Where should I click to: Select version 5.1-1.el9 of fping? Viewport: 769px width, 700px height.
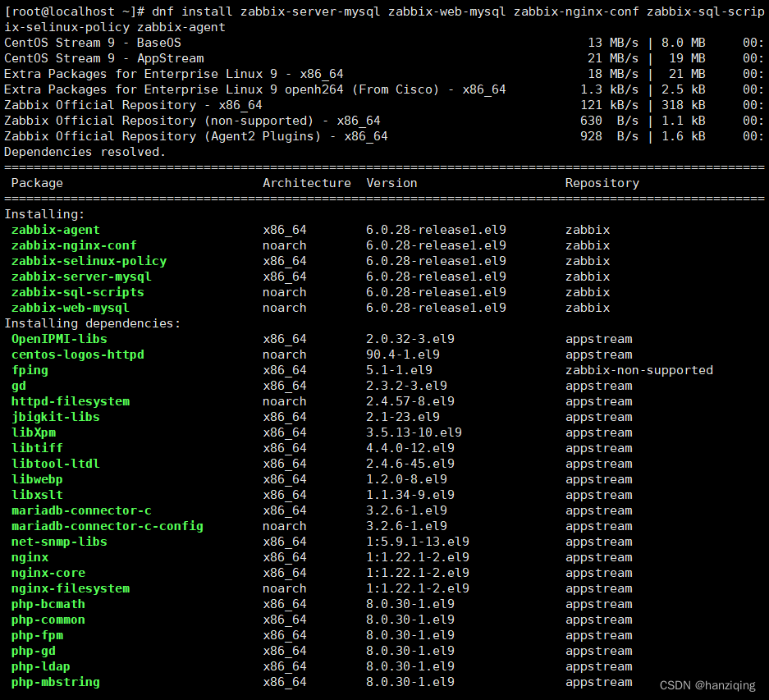click(x=399, y=370)
